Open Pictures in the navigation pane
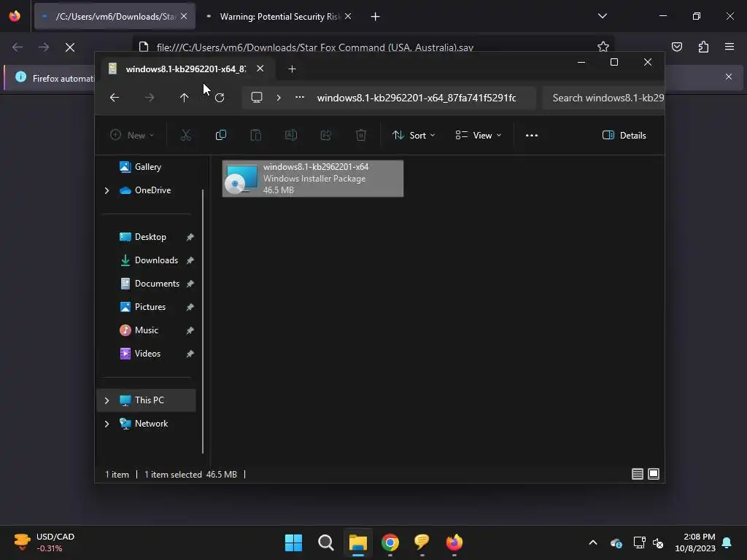This screenshot has height=560, width=747. pyautogui.click(x=150, y=307)
